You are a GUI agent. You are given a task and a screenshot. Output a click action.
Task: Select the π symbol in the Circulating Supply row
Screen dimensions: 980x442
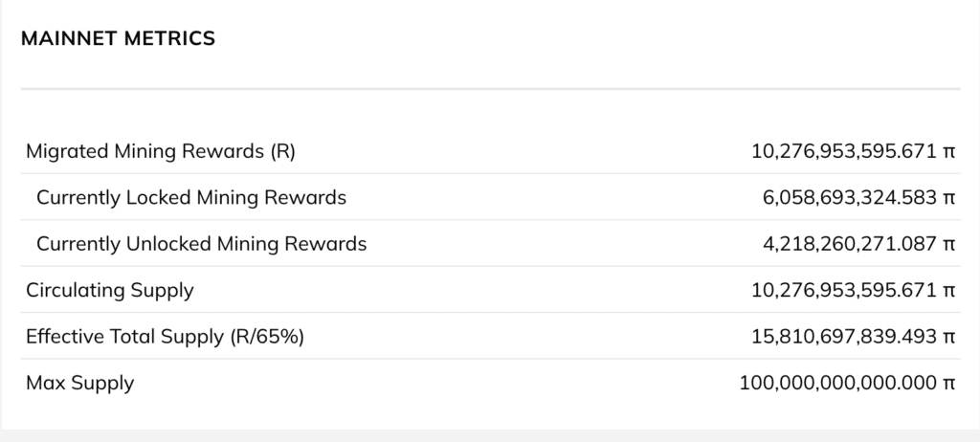tap(950, 291)
